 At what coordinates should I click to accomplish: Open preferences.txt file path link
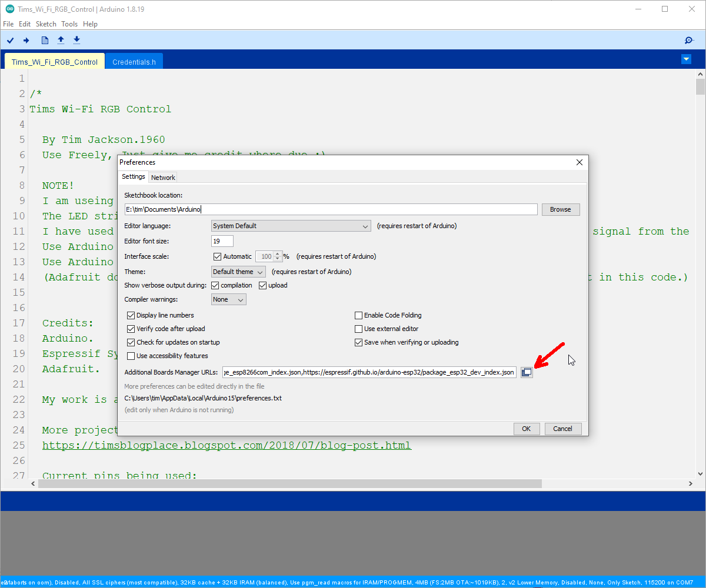click(203, 398)
